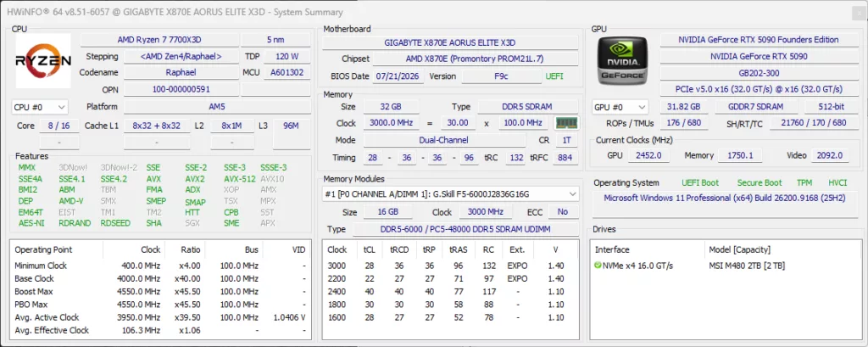Click the RDSEED feature label
868x347 pixels.
point(115,223)
